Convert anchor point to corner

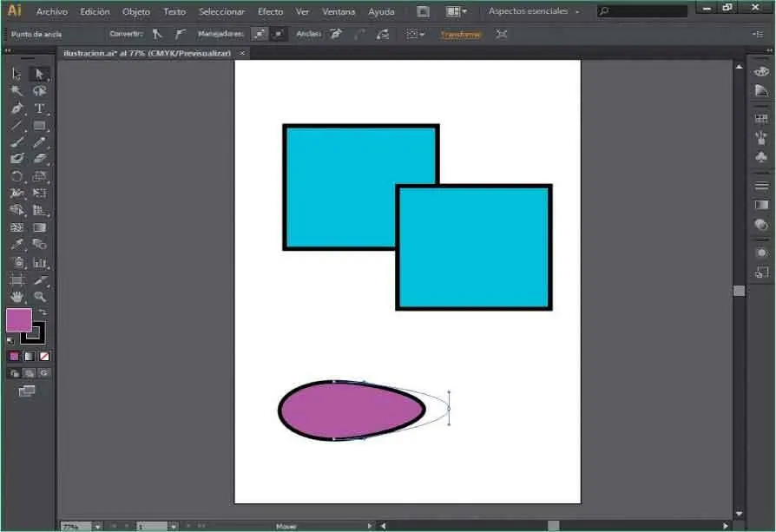pos(157,34)
